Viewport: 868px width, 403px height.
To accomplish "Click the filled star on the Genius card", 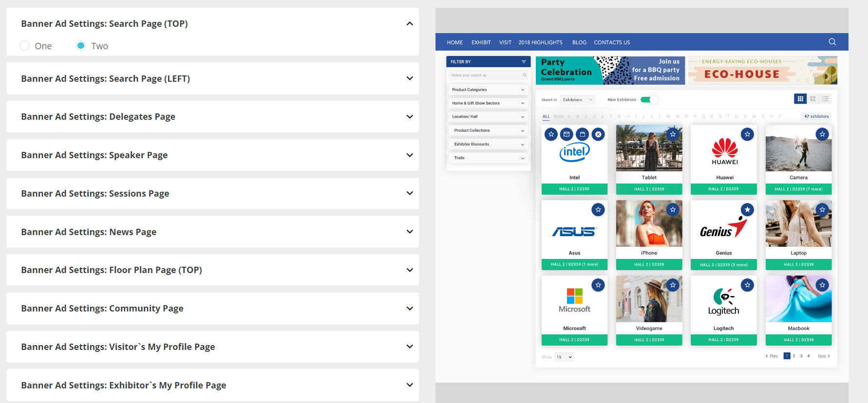I will point(747,210).
